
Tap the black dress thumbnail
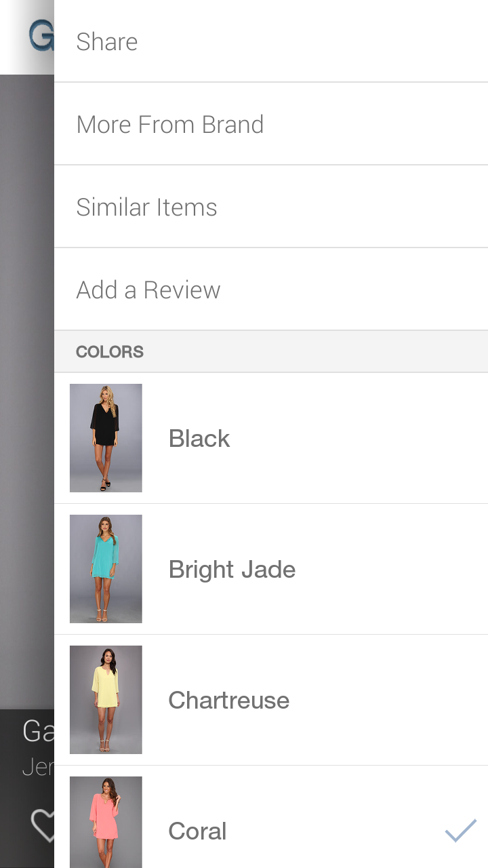pos(106,438)
